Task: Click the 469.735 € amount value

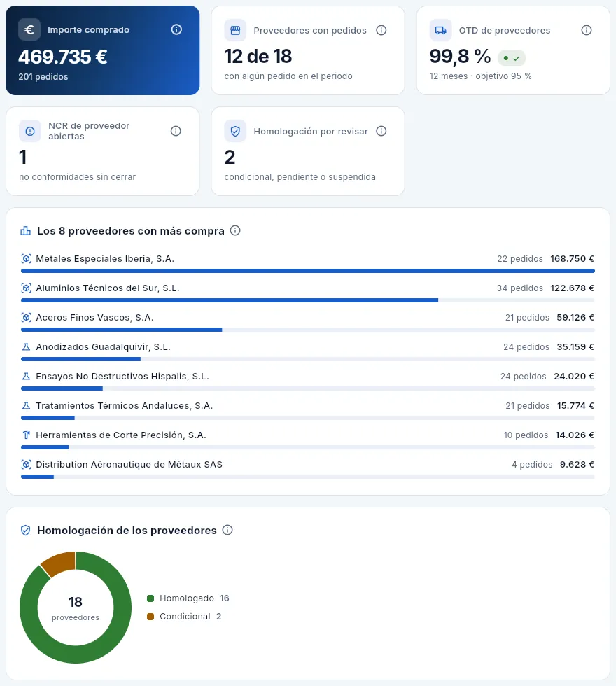Action: point(63,57)
